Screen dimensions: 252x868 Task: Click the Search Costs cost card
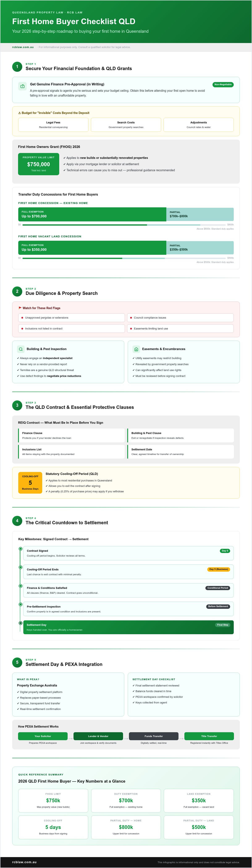coord(126,125)
